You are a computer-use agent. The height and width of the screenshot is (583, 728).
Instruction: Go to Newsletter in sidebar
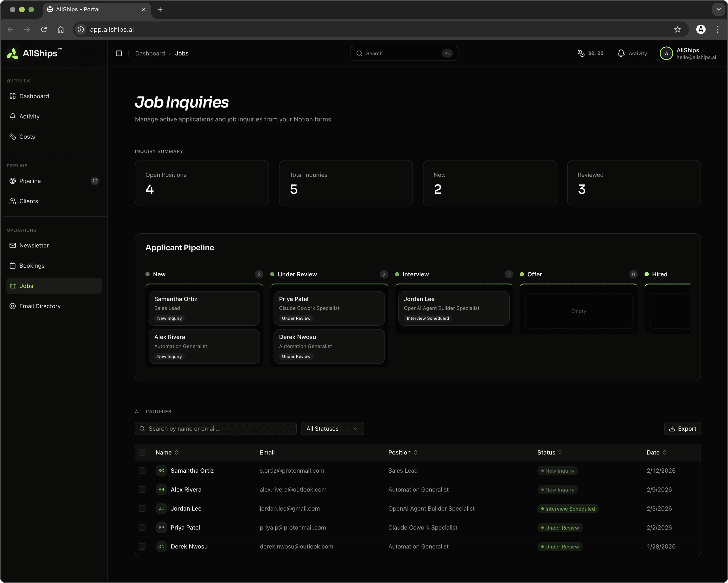(x=34, y=245)
